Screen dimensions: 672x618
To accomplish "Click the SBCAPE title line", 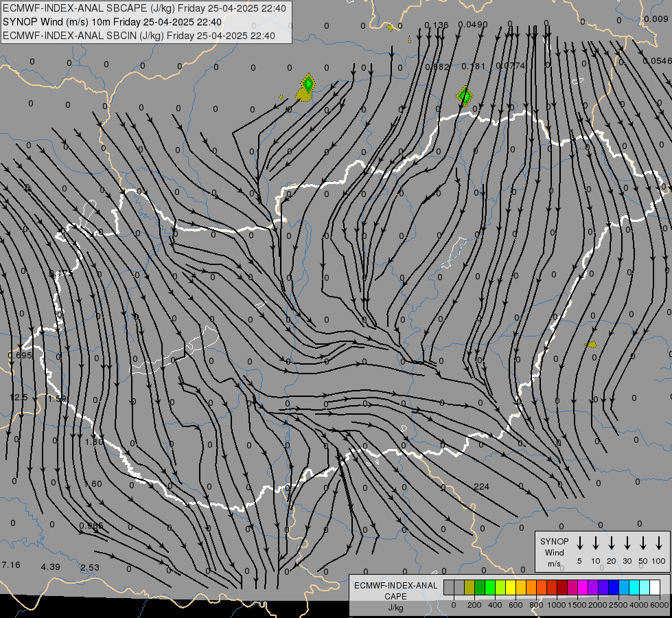I will 144,8.
